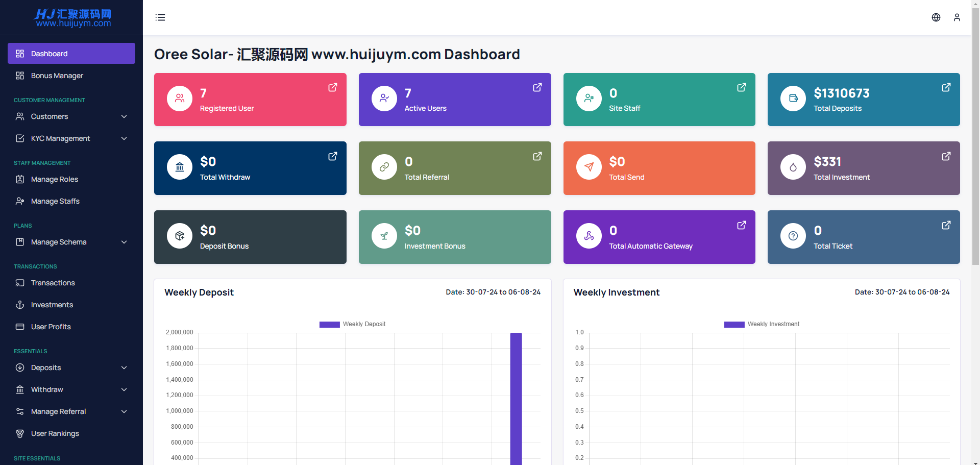Open the Manage Schema menu entry
Screen dimensions: 980x465
point(71,242)
